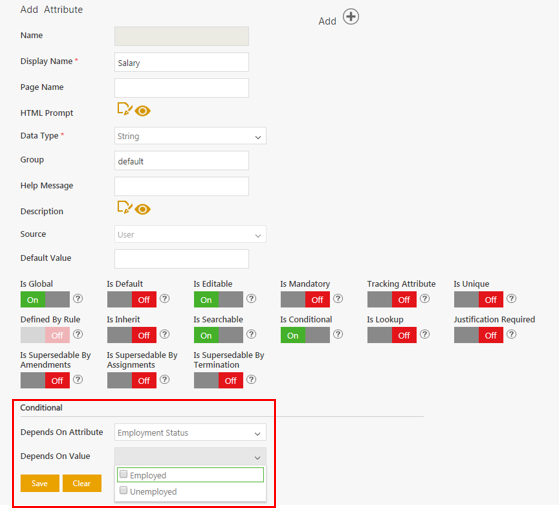The height and width of the screenshot is (513, 560).
Task: Check the Unemployed option checkbox
Action: point(123,490)
